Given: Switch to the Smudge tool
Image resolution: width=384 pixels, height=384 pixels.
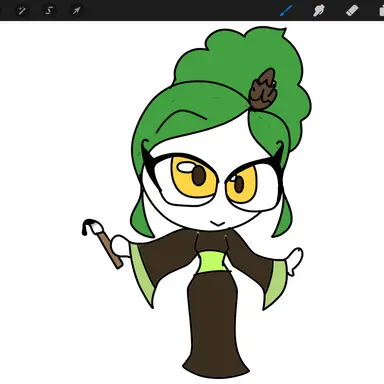Looking at the screenshot, I should tap(319, 10).
